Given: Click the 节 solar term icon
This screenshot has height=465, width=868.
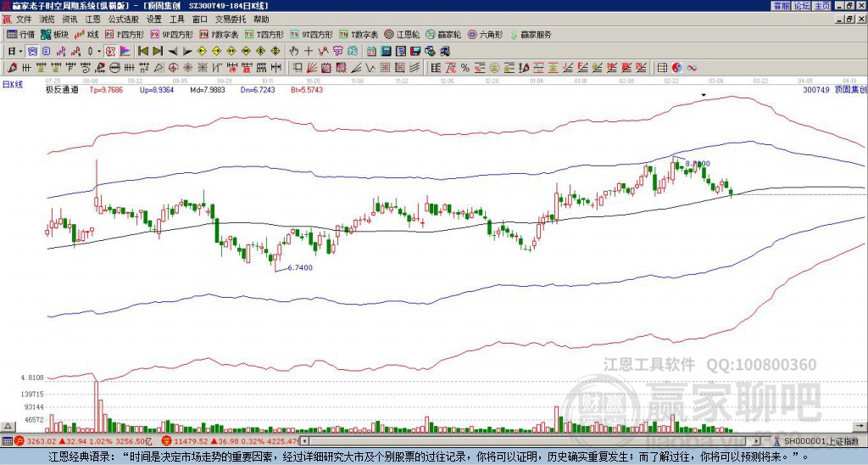Looking at the screenshot, I should [337, 52].
